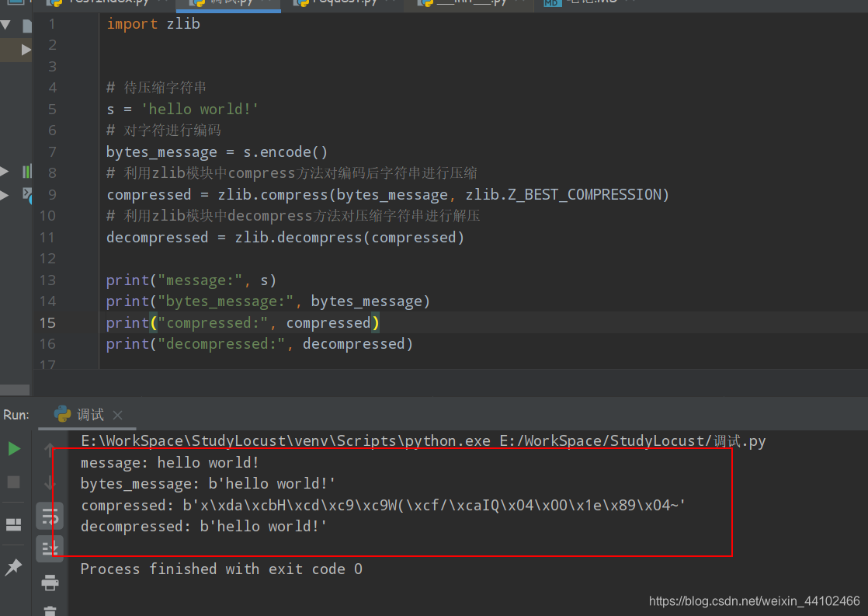868x616 pixels.
Task: Click console output 'bytes_message: b'hello world!''
Action: tap(208, 484)
